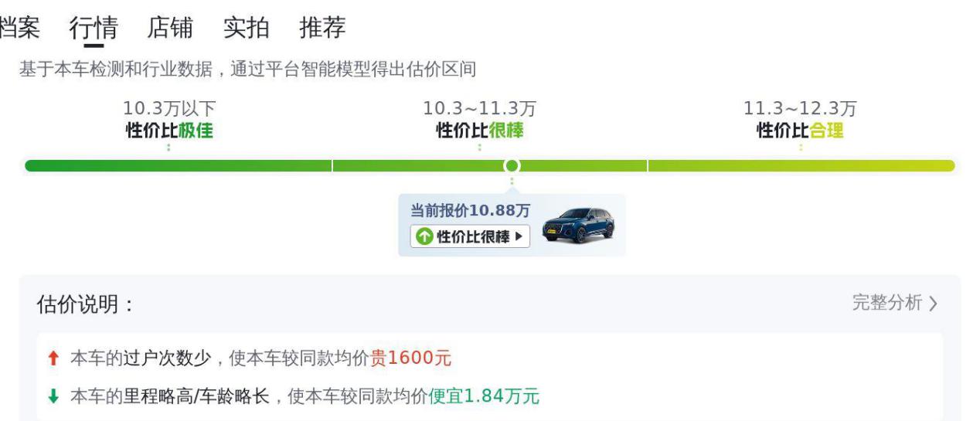Click the dark green left segment of the price bar

(x=178, y=166)
